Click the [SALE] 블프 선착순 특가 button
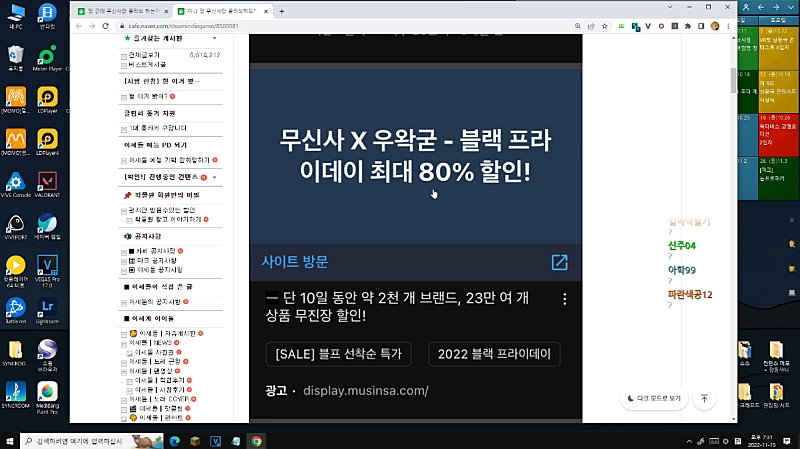The image size is (800, 449). click(x=339, y=354)
